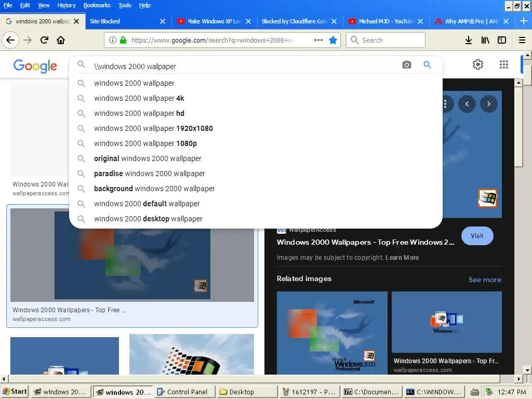Toggle the bookmark star for this page
Screen dimensions: 532x399
pos(333,40)
